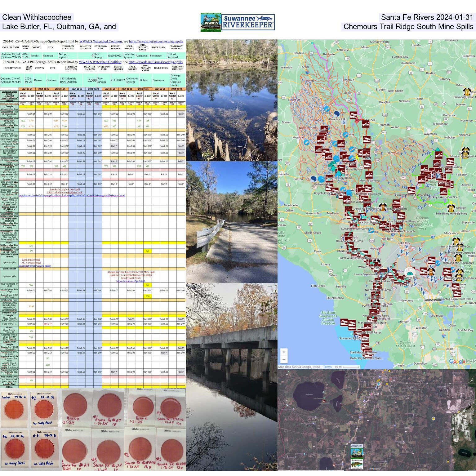The image size is (476, 476).
Task: Open the Lake Butler Spill link
Action: point(31,260)
